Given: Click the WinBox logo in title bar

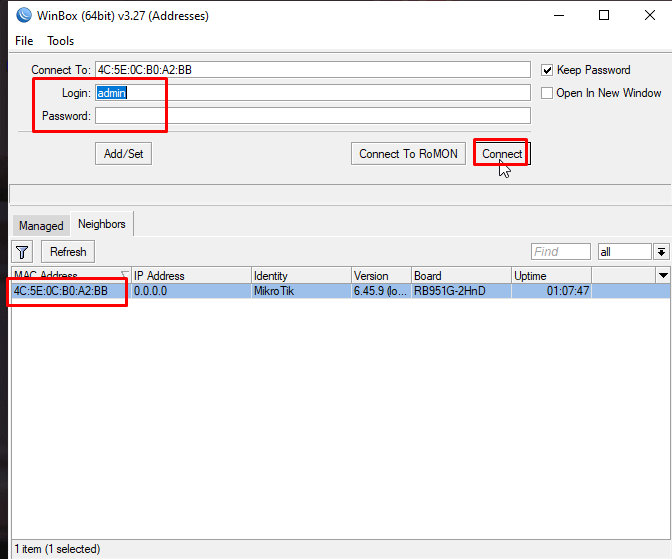Looking at the screenshot, I should point(23,15).
